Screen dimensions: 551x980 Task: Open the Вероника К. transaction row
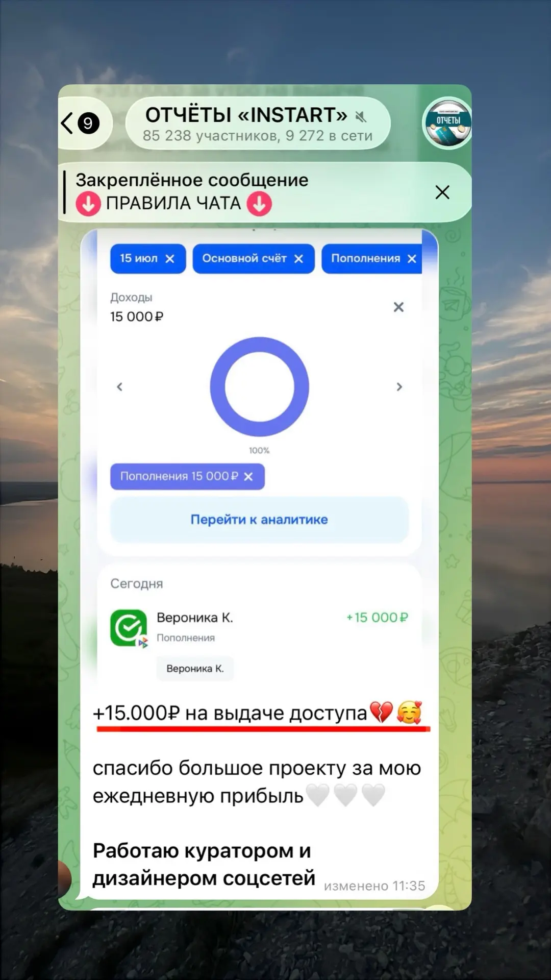pos(259,628)
